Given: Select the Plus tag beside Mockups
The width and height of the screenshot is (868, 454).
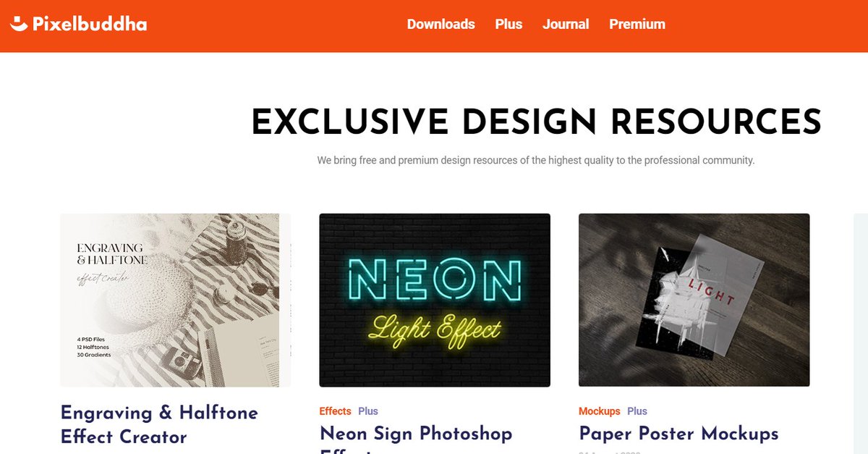Looking at the screenshot, I should 637,411.
